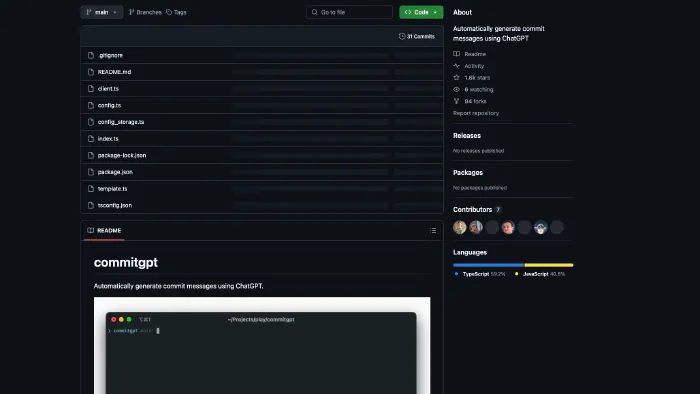Click the file icon next to template.ts
Viewport: 700px width, 394px height.
pos(91,188)
